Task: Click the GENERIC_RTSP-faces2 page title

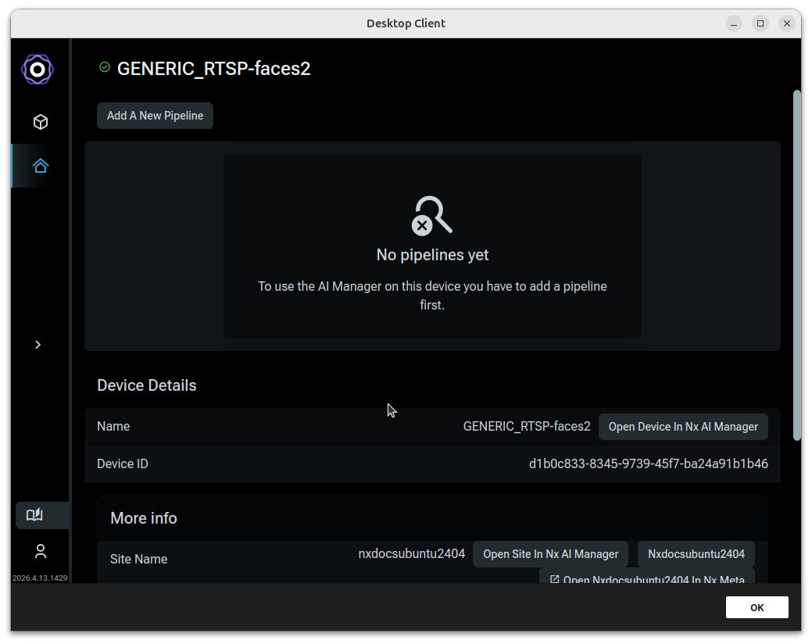Action: (213, 68)
